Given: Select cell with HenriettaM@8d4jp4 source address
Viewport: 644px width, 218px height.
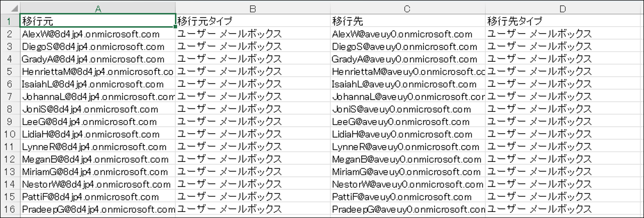Looking at the screenshot, I should [97, 72].
